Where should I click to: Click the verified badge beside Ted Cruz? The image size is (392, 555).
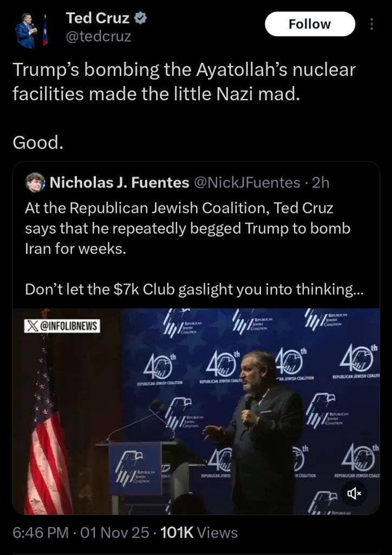coord(140,18)
